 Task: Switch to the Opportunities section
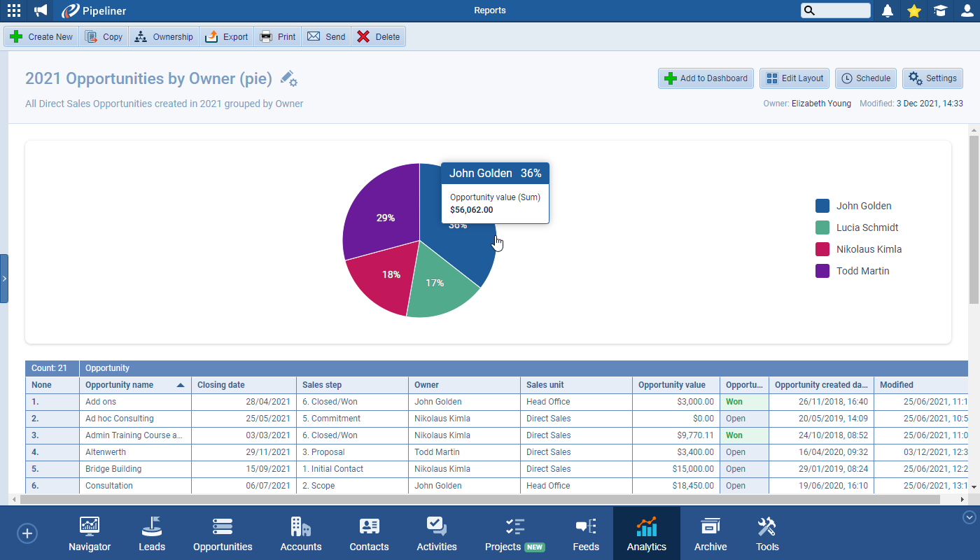(x=223, y=533)
